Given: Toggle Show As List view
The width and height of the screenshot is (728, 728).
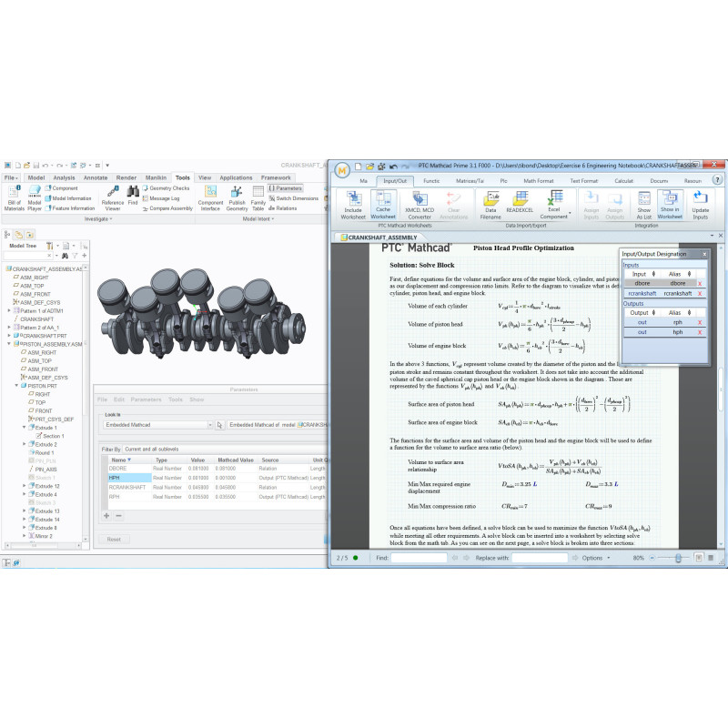Looking at the screenshot, I should click(x=643, y=205).
